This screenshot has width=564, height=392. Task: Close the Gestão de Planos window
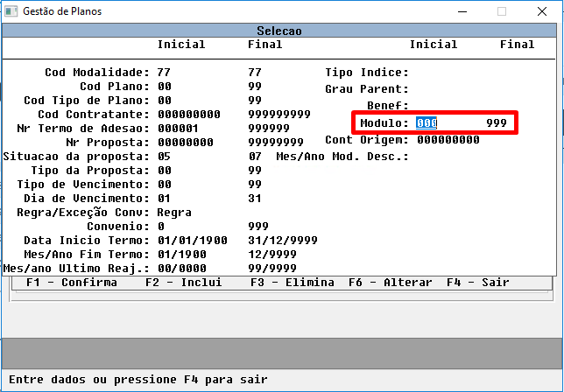coord(542,11)
